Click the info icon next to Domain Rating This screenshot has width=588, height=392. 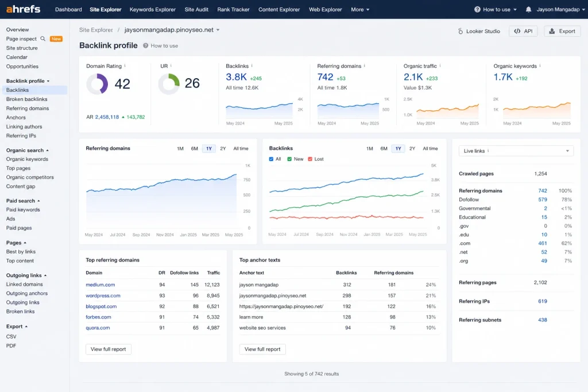[125, 65]
